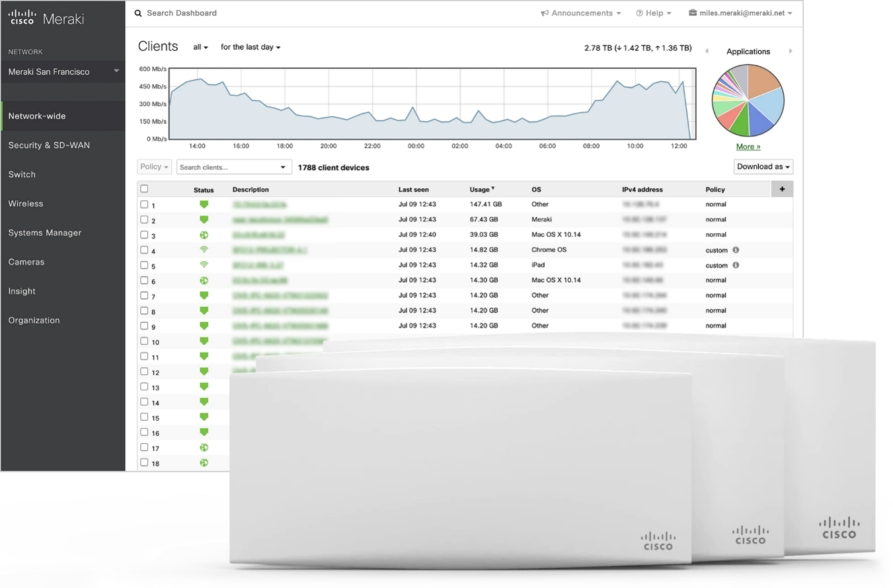Click the wired status icon in row 8
The width and height of the screenshot is (893, 588).
click(204, 311)
